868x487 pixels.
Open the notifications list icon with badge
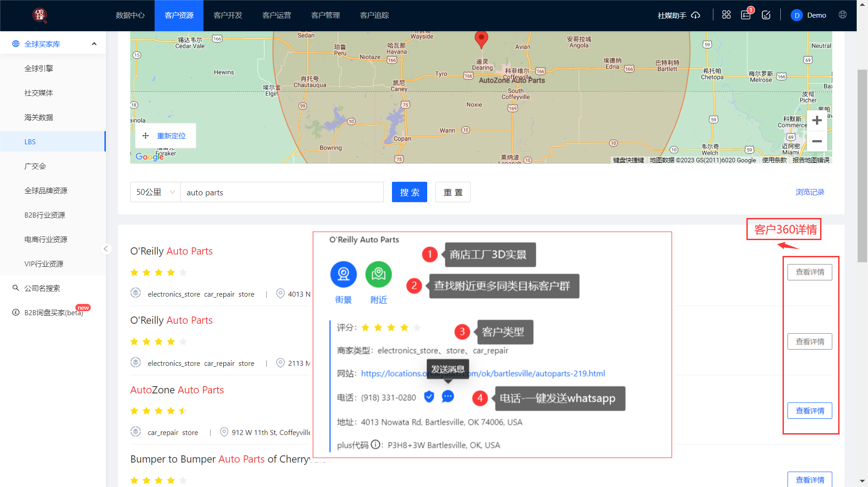pyautogui.click(x=746, y=15)
